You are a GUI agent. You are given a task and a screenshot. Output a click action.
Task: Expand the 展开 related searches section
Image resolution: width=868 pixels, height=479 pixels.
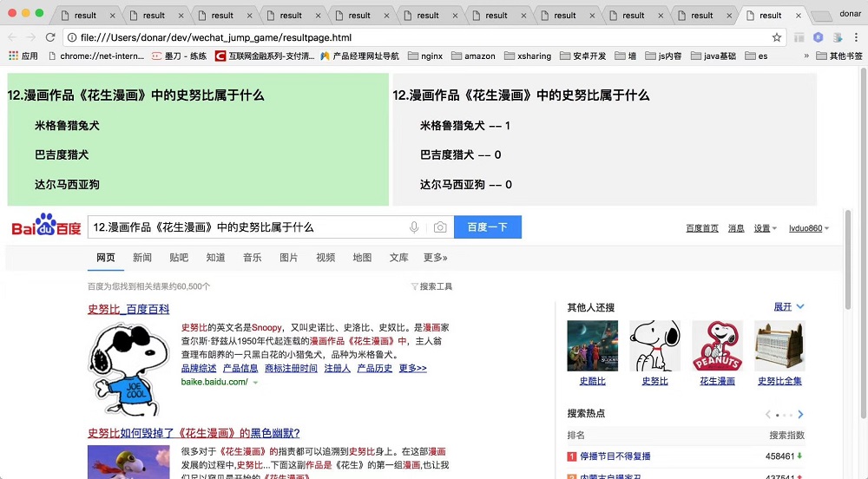click(x=789, y=307)
